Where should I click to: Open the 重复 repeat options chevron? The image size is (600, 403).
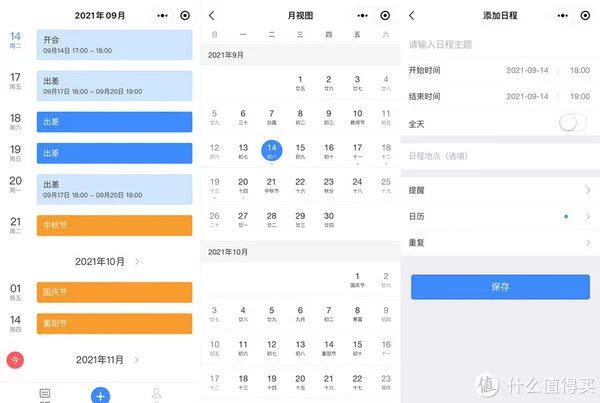coord(588,243)
